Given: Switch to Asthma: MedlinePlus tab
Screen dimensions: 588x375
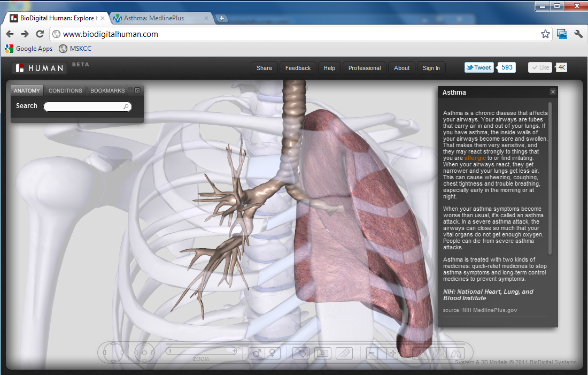Looking at the screenshot, I should click(x=161, y=18).
